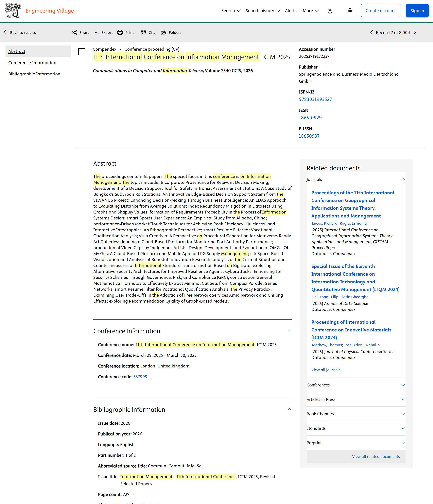Go to previous record arrow
The height and width of the screenshot is (504, 433).
pos(371,32)
